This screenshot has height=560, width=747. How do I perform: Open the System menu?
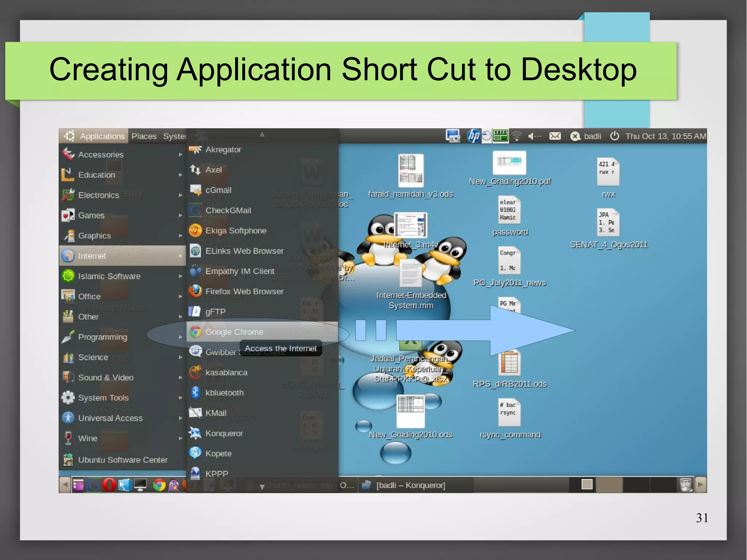coord(175,136)
